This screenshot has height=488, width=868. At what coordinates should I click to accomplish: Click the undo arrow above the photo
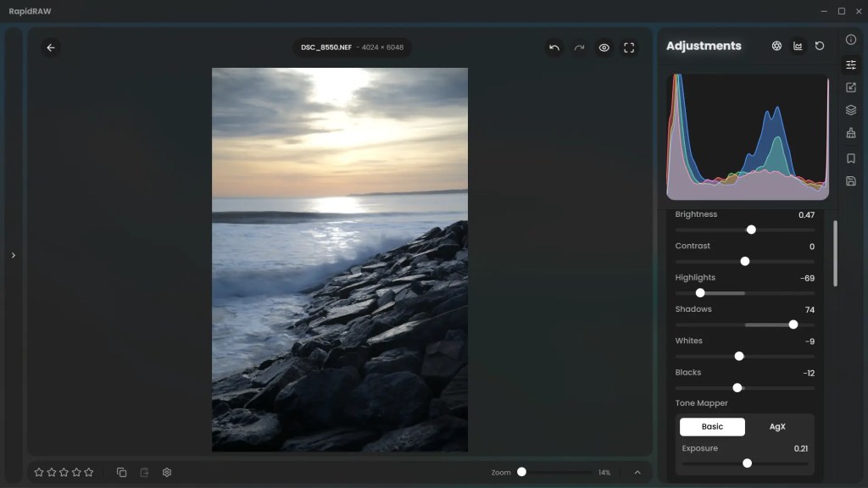point(554,48)
